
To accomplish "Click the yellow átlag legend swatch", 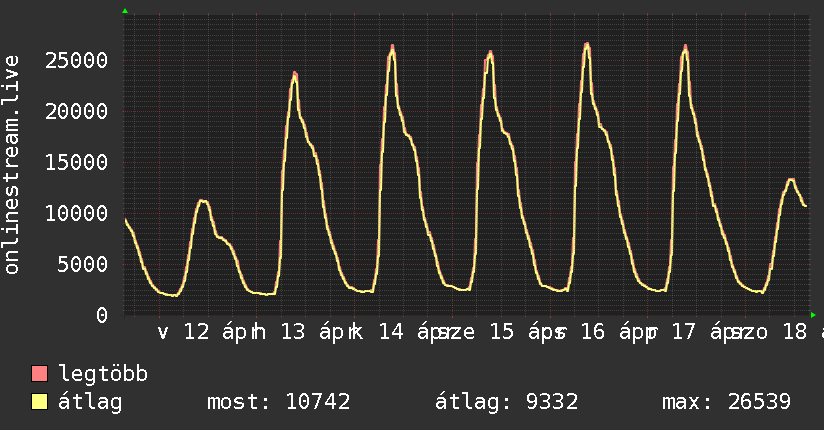I will click(40, 403).
